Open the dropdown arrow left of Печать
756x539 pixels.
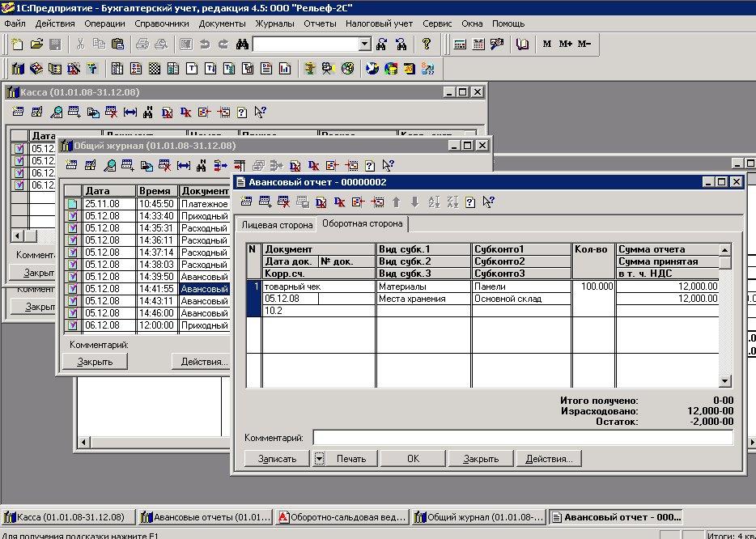319,459
